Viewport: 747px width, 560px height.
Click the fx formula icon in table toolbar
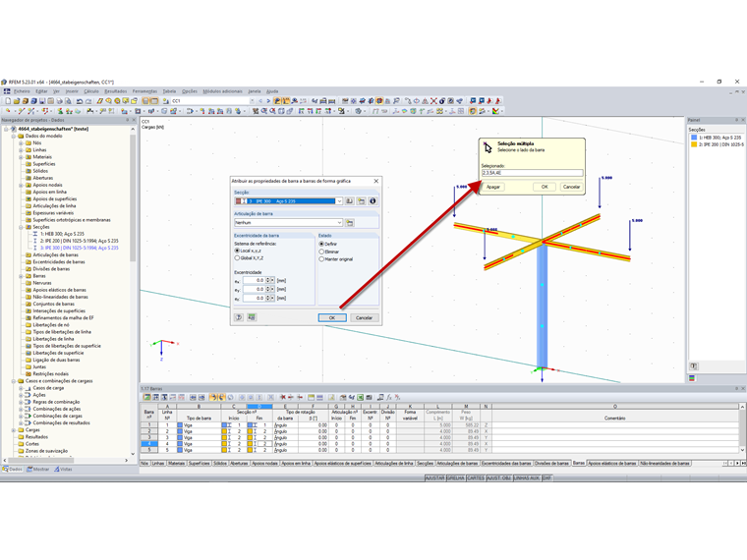coord(389,397)
